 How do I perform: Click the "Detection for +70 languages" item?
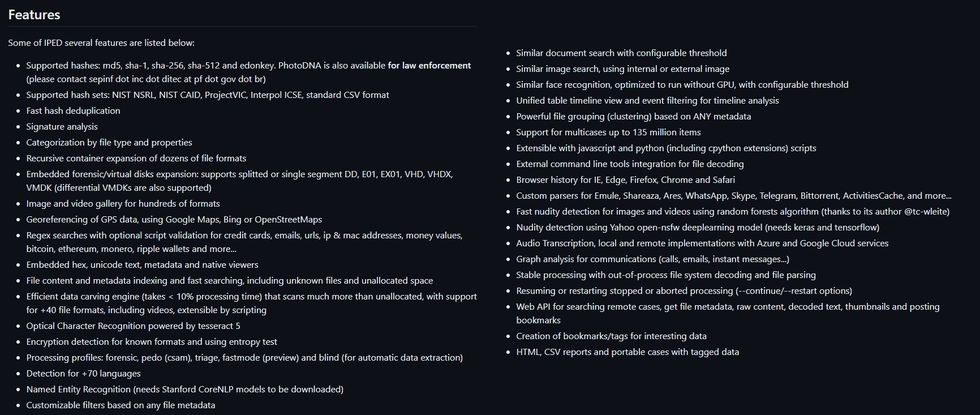tap(83, 374)
